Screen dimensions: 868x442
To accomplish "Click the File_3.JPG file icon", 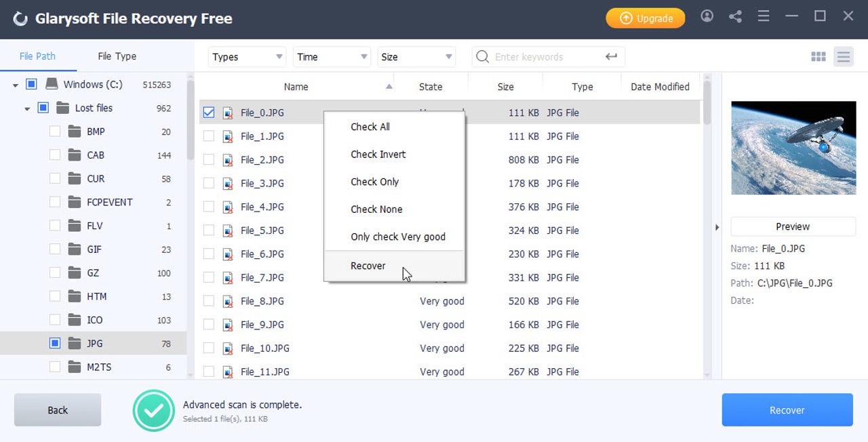I will click(229, 184).
